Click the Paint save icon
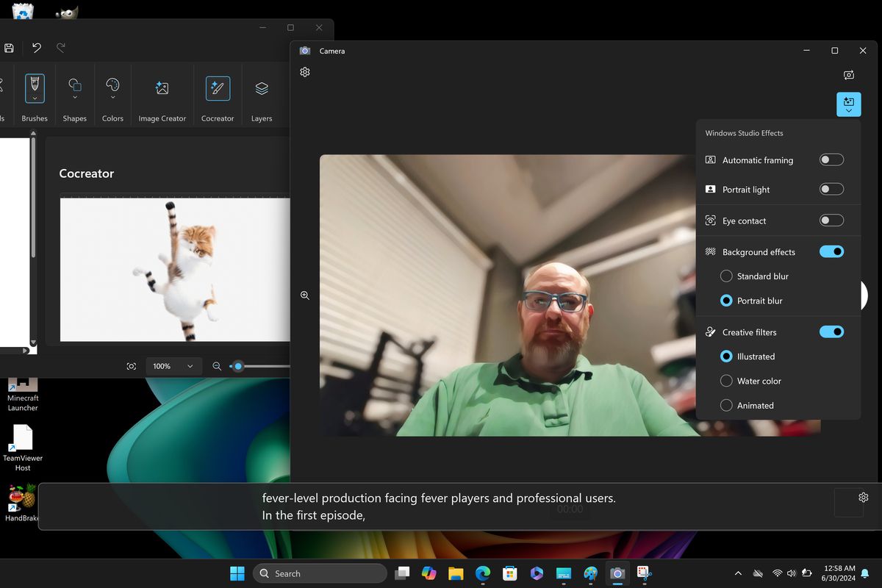The width and height of the screenshot is (882, 588). (x=9, y=48)
